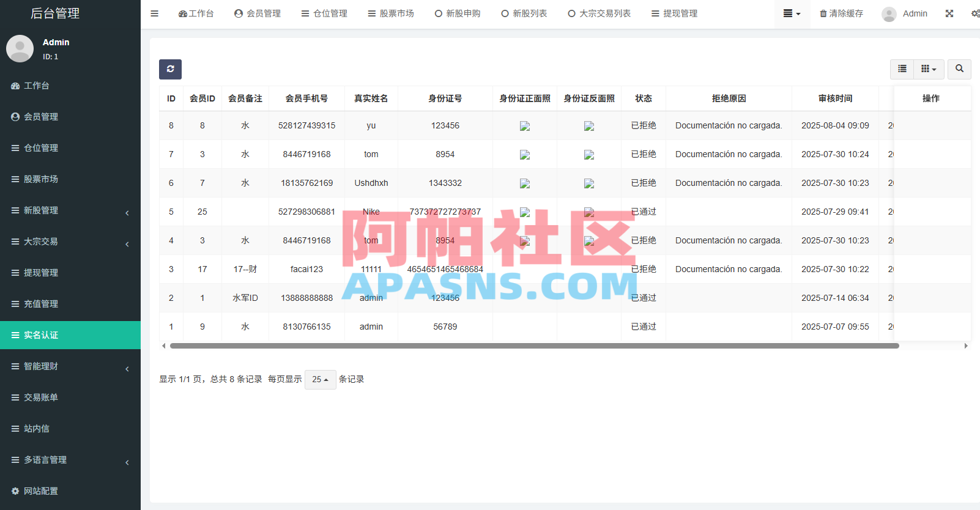Switch to 大宗交易列表 top tab
This screenshot has height=510, width=980.
pos(599,13)
